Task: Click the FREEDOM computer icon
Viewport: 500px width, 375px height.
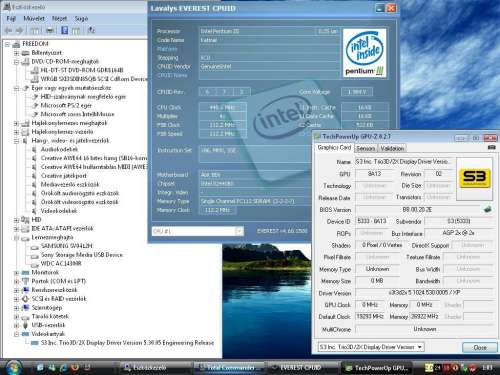Action: [16, 44]
